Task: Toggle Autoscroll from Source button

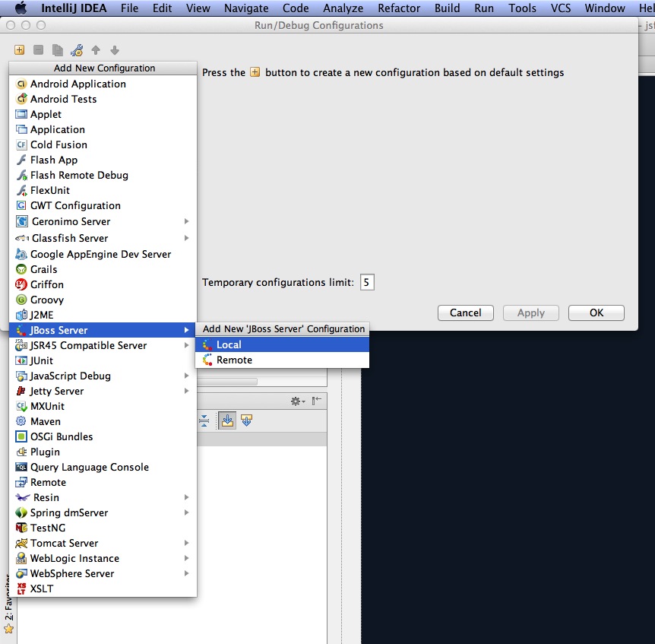Action: [x=246, y=420]
